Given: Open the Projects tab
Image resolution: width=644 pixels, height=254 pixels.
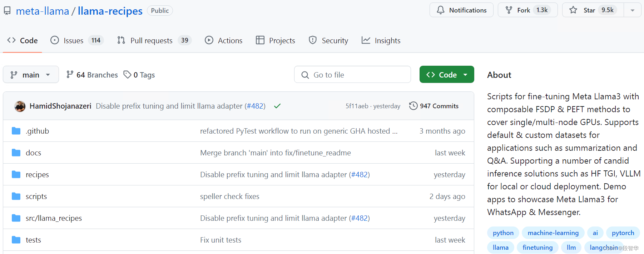Looking at the screenshot, I should click(276, 40).
